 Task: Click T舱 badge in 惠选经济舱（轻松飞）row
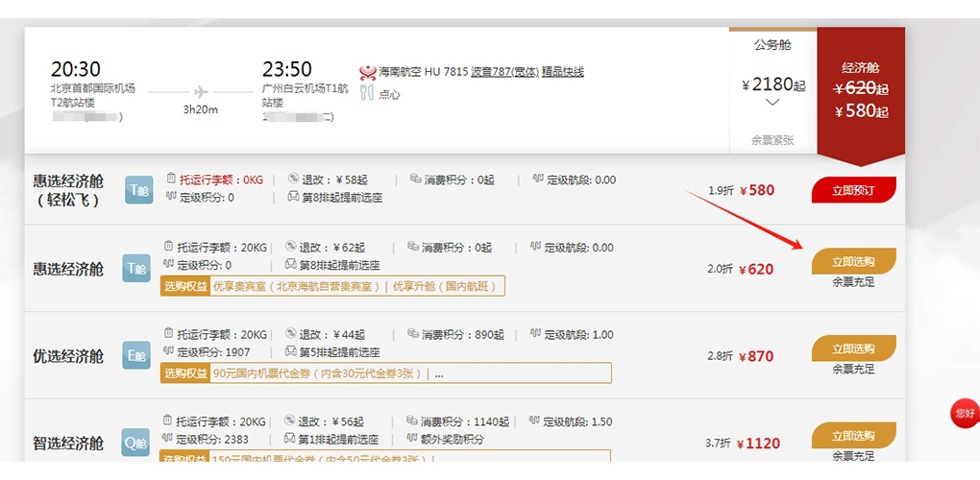(138, 190)
